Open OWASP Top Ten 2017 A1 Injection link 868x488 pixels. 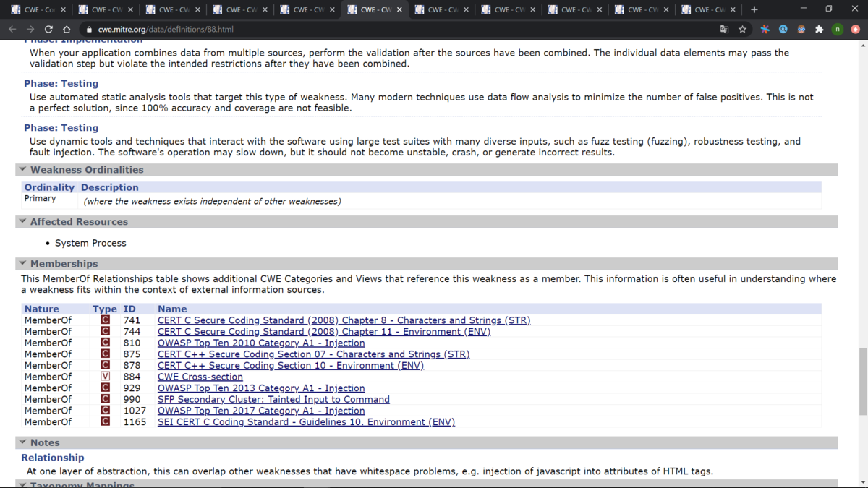click(261, 411)
